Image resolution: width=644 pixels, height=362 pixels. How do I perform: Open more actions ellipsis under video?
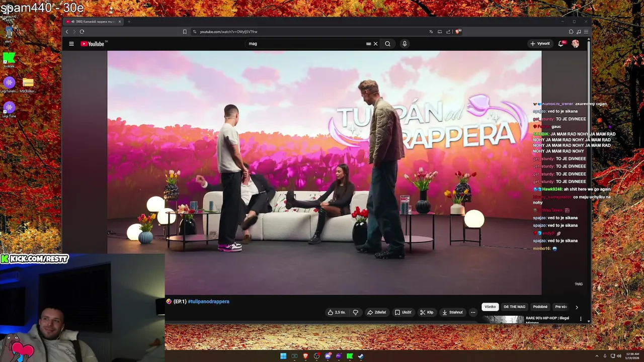point(473,312)
